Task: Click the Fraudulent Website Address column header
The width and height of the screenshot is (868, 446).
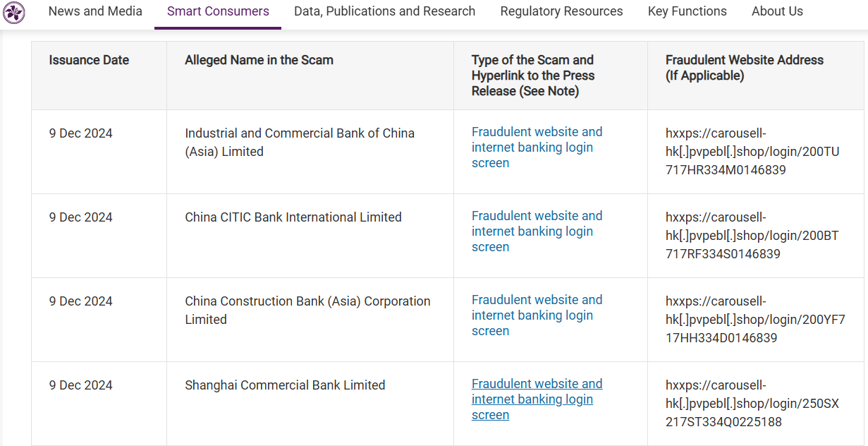Action: click(744, 68)
